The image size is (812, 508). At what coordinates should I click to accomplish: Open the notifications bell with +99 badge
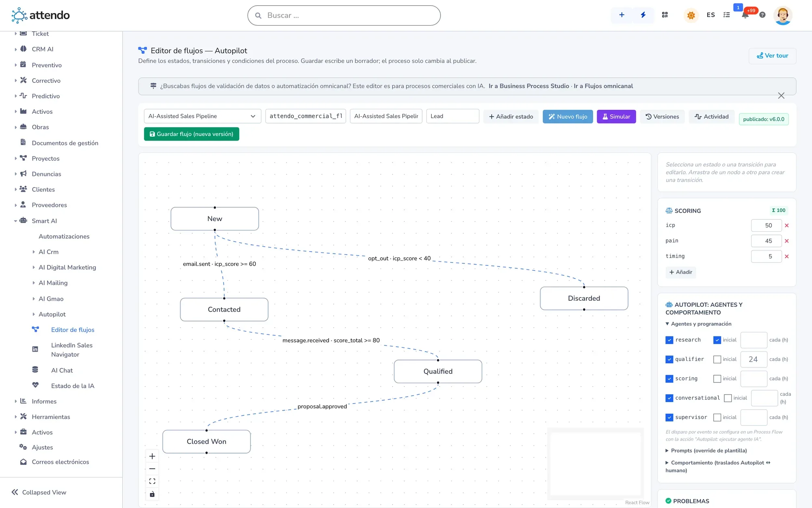point(745,15)
